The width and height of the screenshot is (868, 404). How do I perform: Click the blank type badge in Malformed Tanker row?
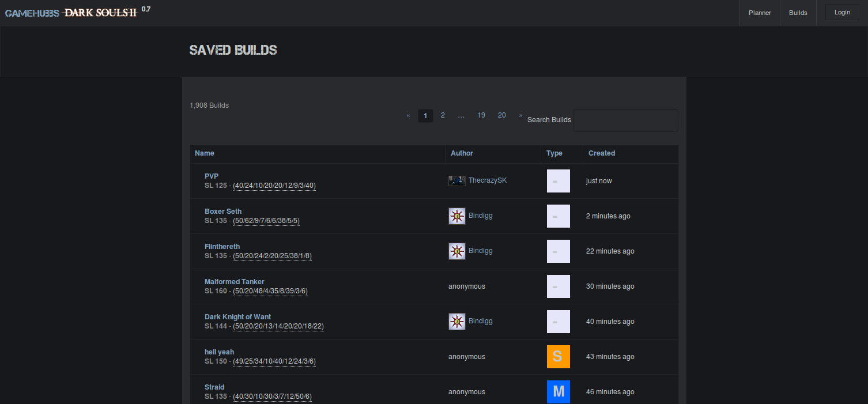[x=558, y=286]
